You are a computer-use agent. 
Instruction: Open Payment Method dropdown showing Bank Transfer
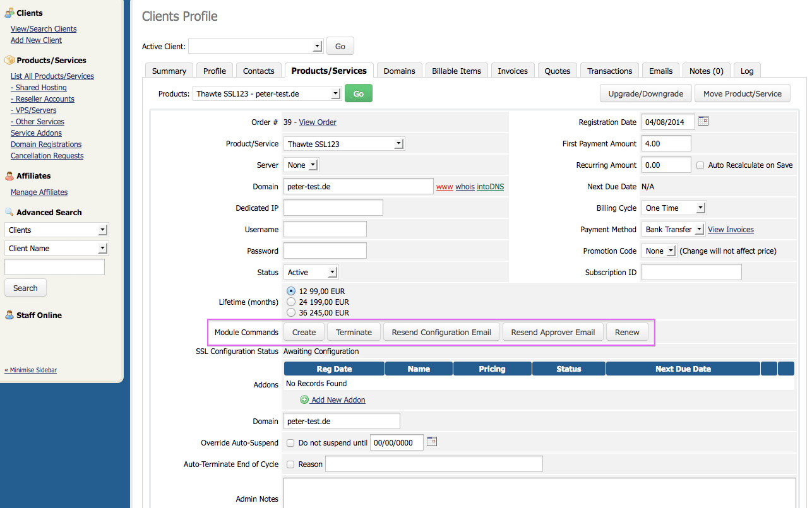click(673, 230)
